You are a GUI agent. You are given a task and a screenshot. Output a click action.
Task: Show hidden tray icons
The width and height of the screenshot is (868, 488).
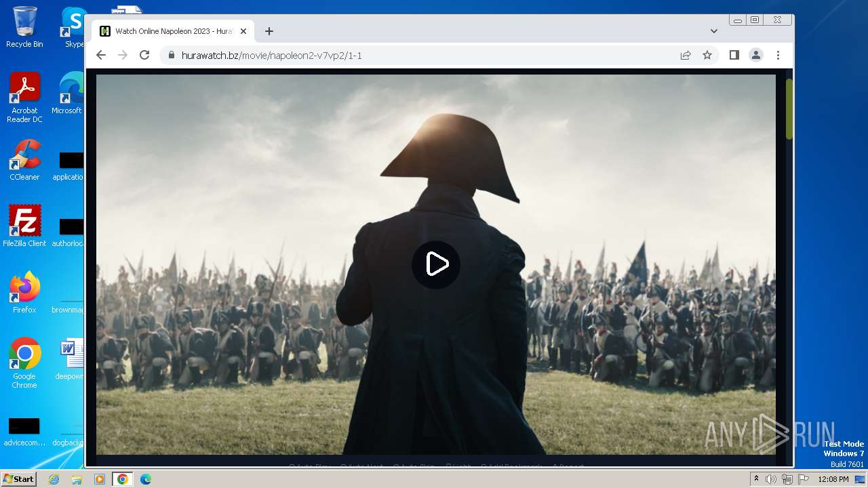click(756, 479)
